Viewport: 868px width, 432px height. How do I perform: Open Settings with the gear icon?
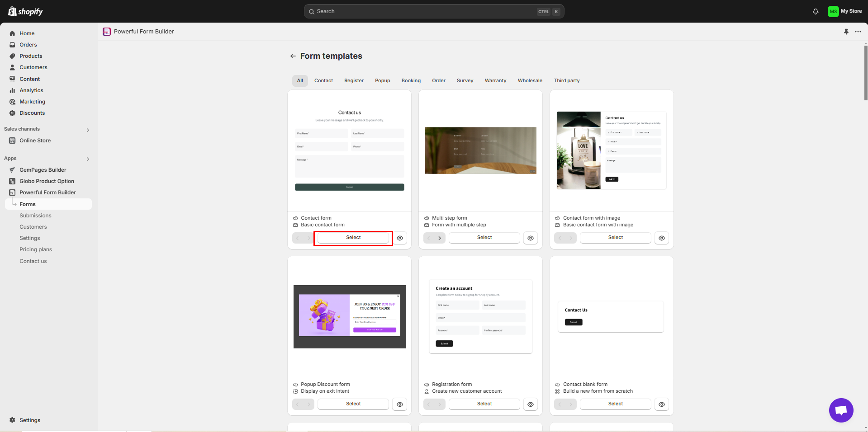click(x=12, y=420)
